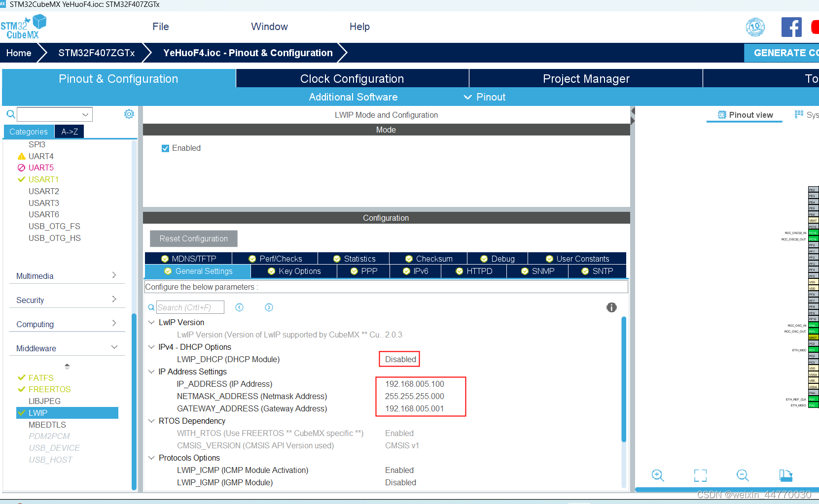Click the pinout export/rotate icon

pyautogui.click(x=785, y=475)
